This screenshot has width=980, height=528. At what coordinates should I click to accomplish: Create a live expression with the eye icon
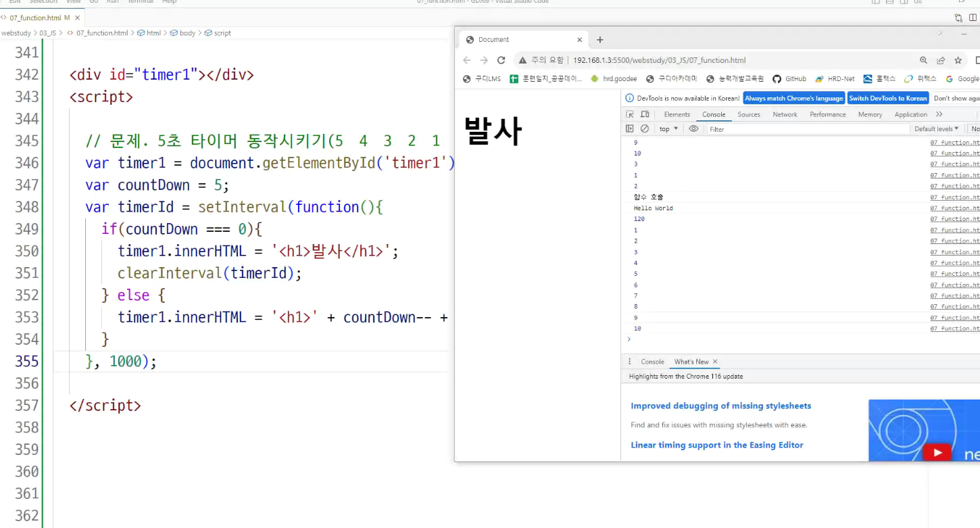tap(693, 128)
